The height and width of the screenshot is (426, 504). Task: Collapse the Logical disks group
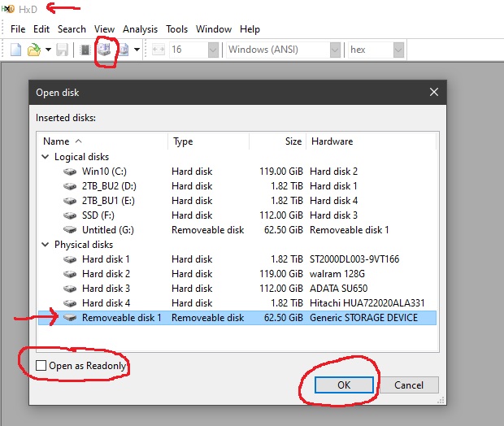[x=46, y=157]
